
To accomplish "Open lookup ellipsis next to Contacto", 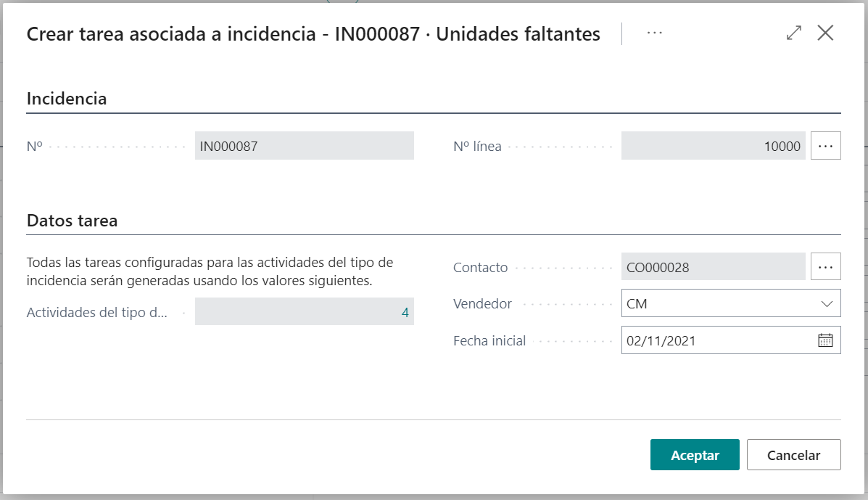I will 825,267.
